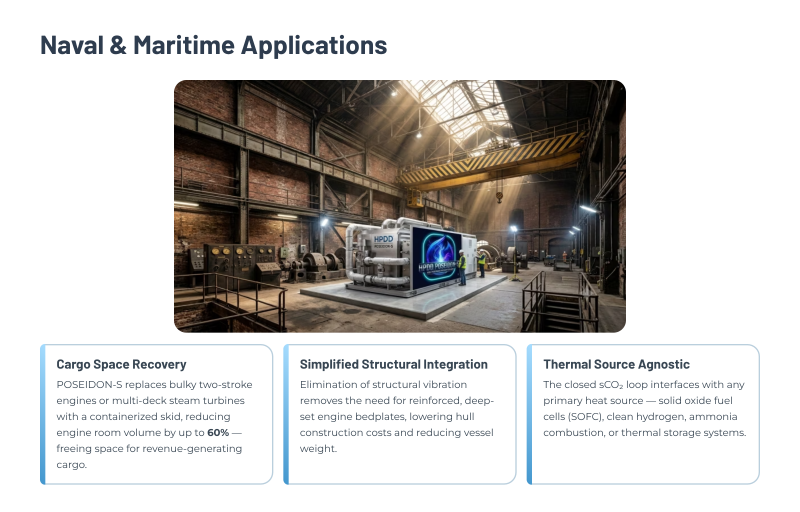The image size is (800, 512).
Task: Click the yellow striped overhead crane
Action: (492, 161)
